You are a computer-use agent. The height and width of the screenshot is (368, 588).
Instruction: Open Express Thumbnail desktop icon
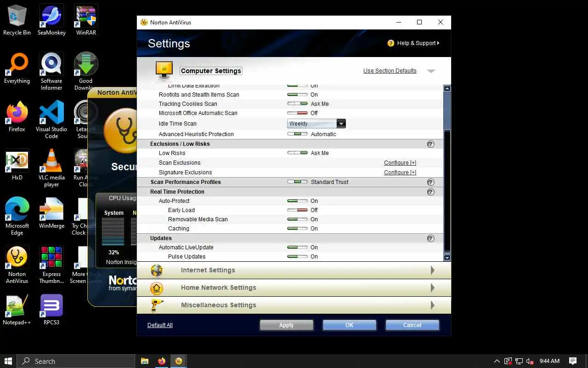tap(51, 265)
